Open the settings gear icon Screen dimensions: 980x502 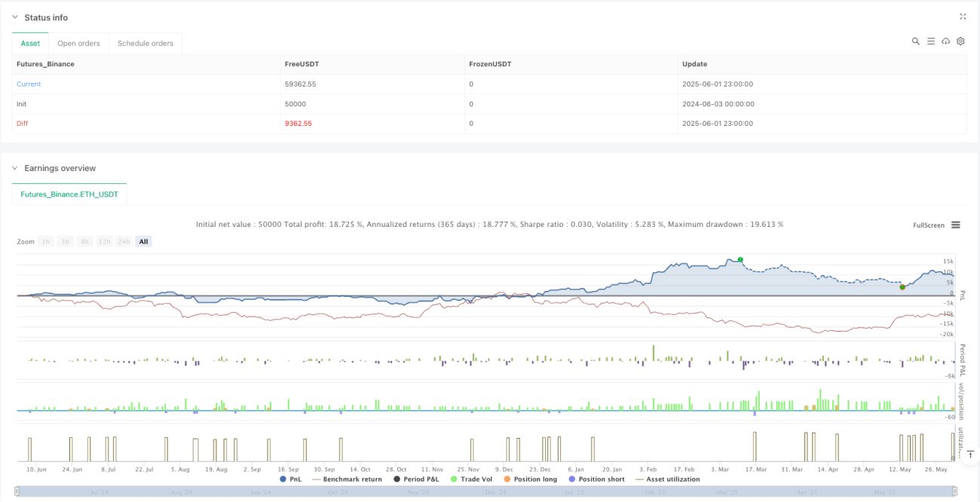(960, 41)
